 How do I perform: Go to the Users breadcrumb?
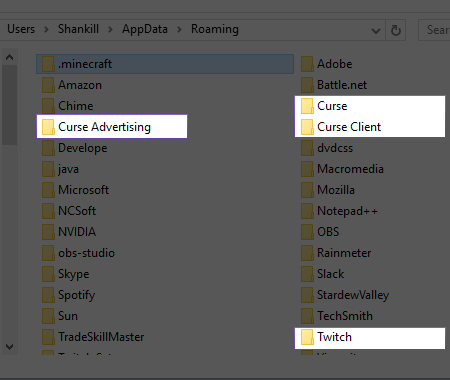click(21, 29)
